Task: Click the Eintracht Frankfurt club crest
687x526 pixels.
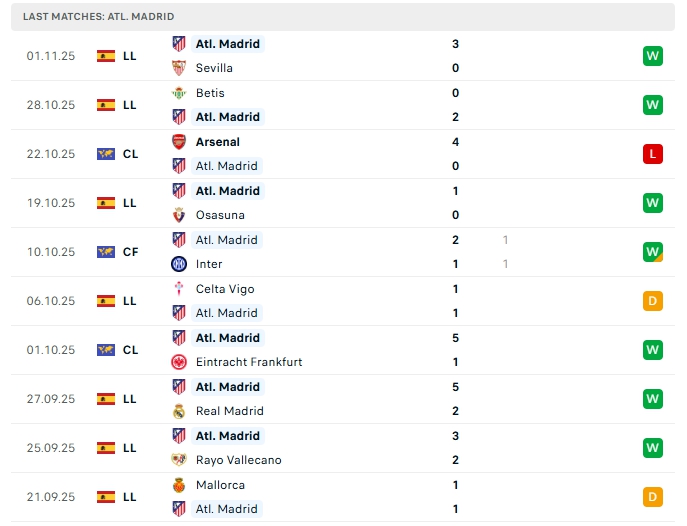Action: [x=179, y=362]
